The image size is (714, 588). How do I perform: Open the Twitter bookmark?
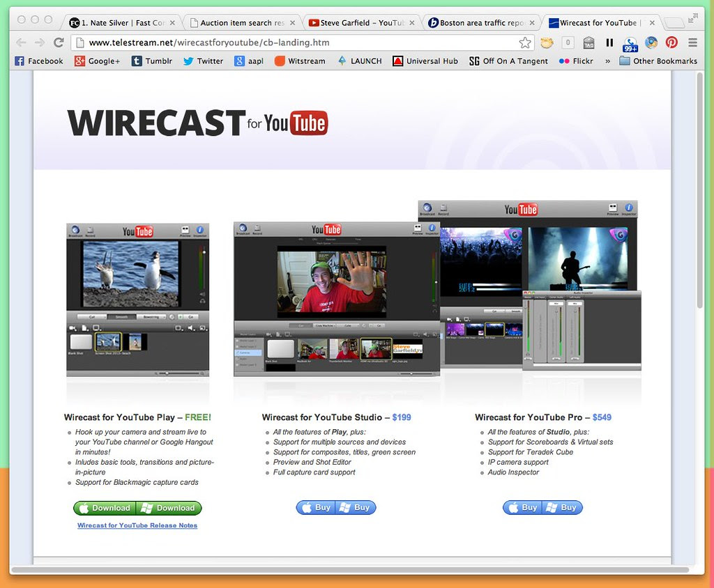203,61
